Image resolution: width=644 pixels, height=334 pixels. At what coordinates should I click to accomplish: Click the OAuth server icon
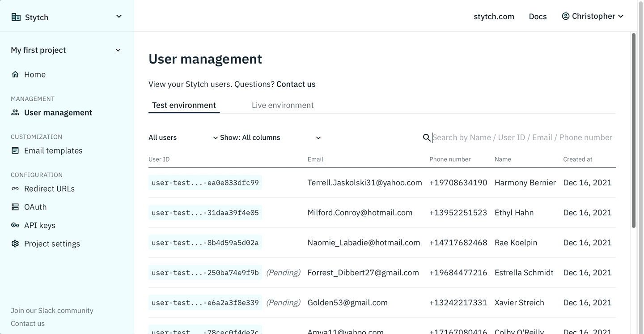15,207
